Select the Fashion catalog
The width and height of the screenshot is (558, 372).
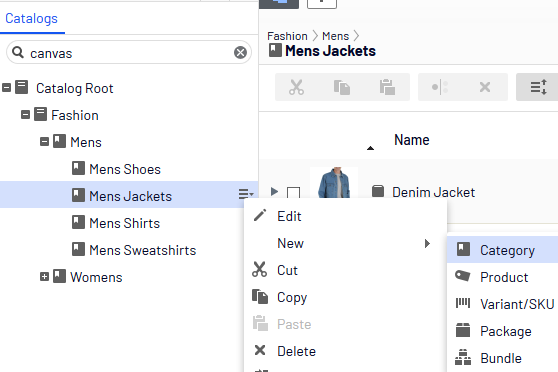tap(75, 115)
